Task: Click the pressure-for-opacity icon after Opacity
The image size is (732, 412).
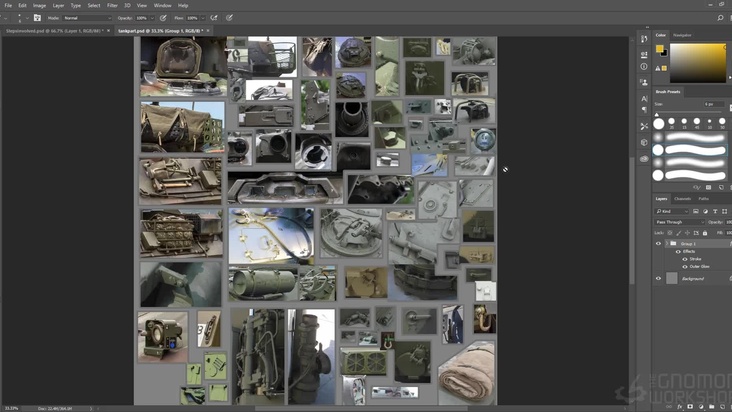Action: coord(163,18)
